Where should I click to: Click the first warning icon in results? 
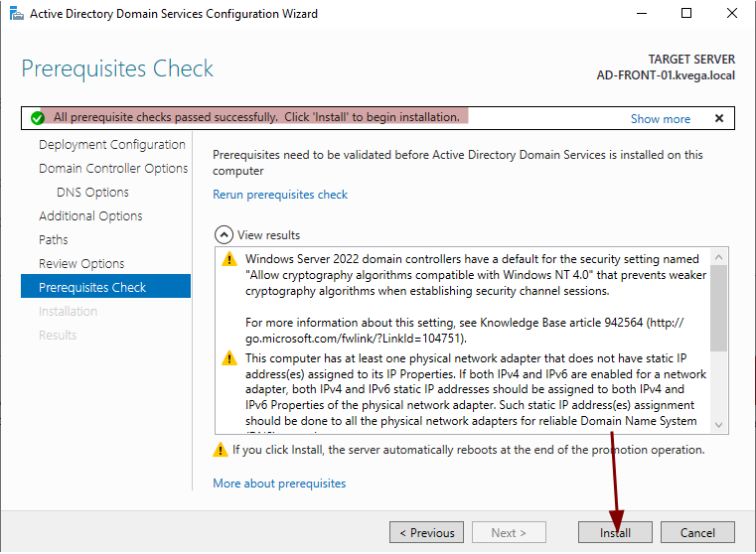pos(229,260)
